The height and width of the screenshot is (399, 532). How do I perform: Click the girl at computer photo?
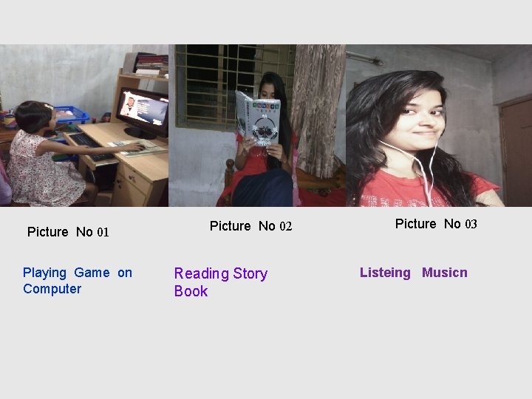[84, 126]
